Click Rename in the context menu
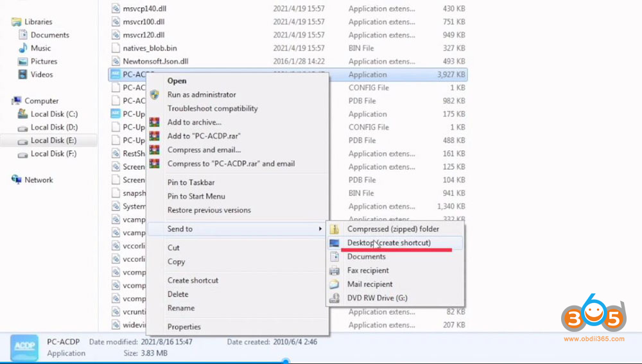This screenshot has height=364, width=642. pyautogui.click(x=181, y=308)
